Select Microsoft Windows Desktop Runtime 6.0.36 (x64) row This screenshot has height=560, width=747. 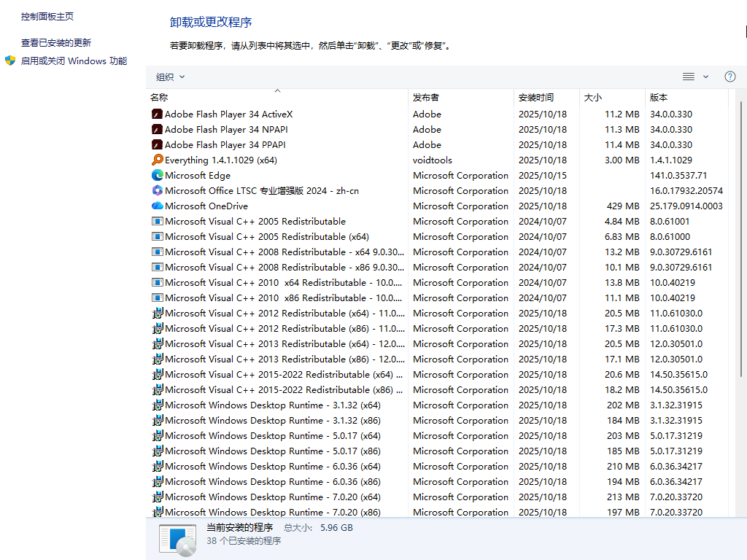[x=273, y=466]
